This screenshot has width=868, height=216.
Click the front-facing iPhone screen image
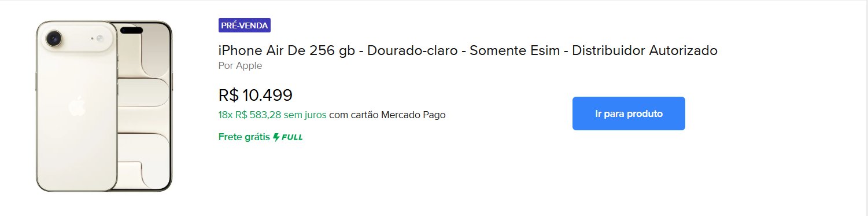[x=145, y=107]
